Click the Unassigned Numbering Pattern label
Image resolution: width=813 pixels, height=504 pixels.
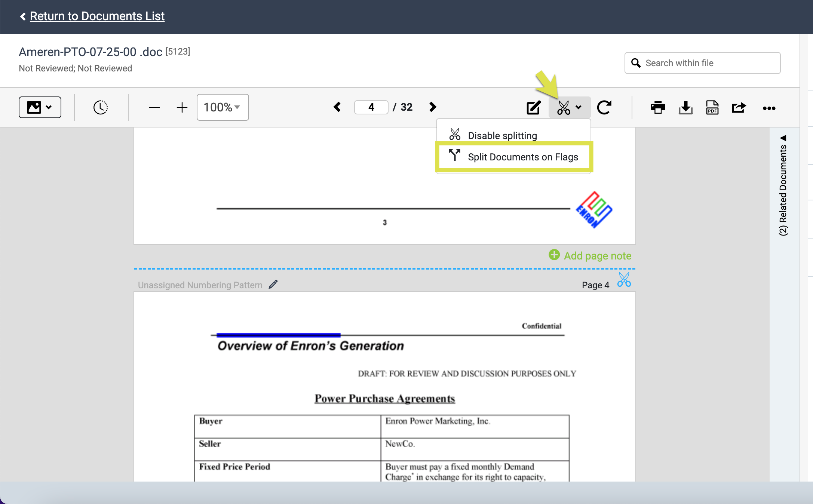pos(200,285)
